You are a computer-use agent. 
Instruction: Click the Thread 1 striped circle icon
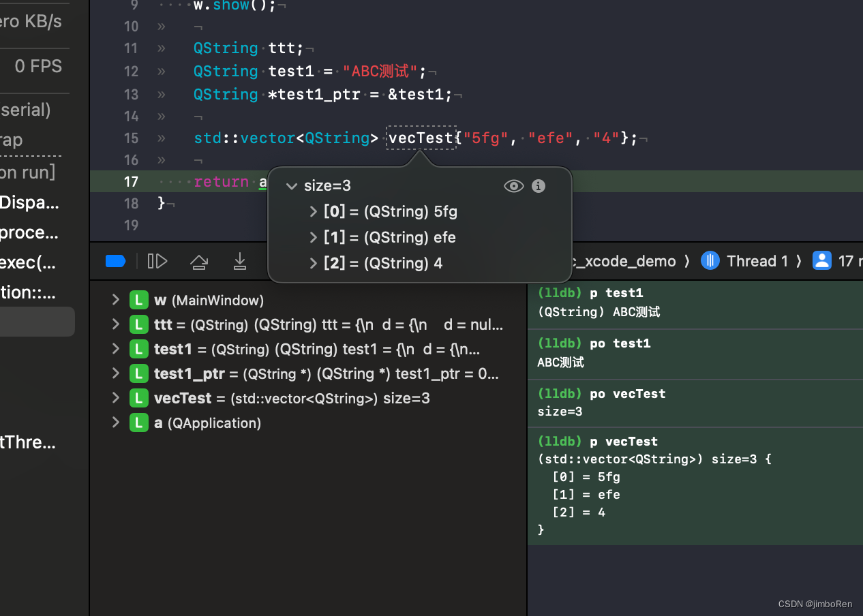click(x=710, y=261)
